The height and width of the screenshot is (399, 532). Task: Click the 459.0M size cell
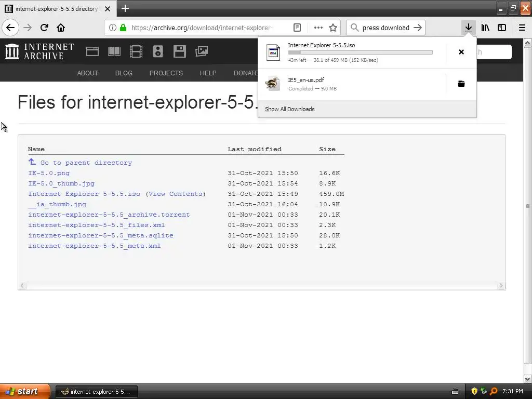(x=331, y=194)
